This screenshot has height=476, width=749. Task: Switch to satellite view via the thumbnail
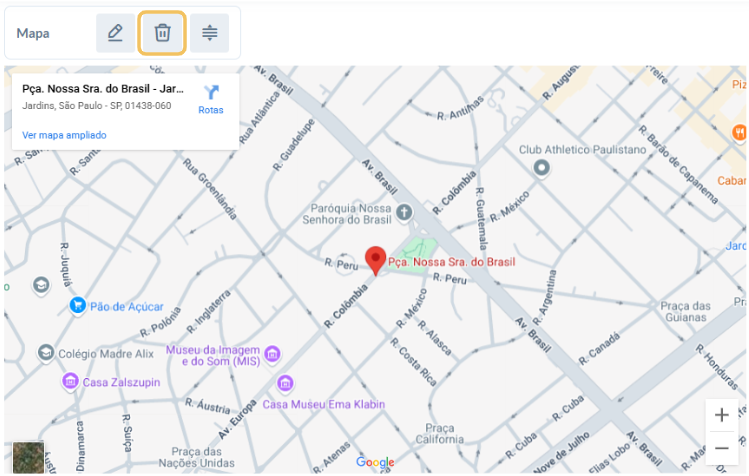tap(28, 457)
